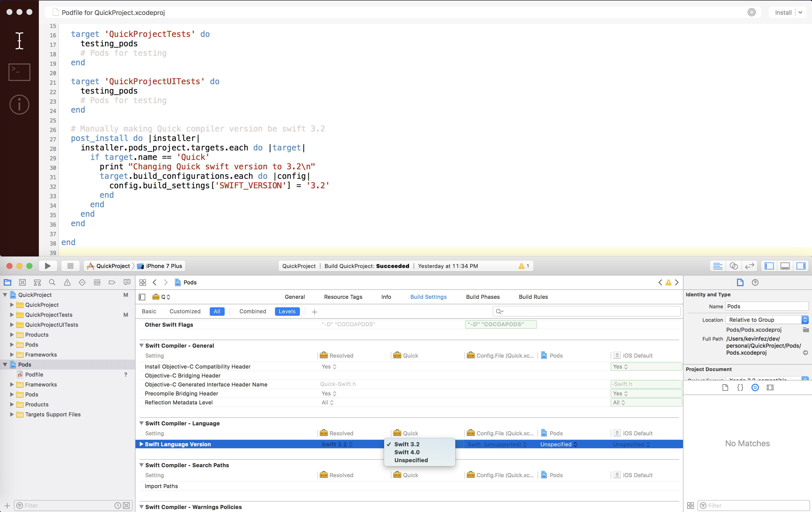Open the related items grid icon in jump bar
Viewport: 812px width, 512px height.
[143, 282]
